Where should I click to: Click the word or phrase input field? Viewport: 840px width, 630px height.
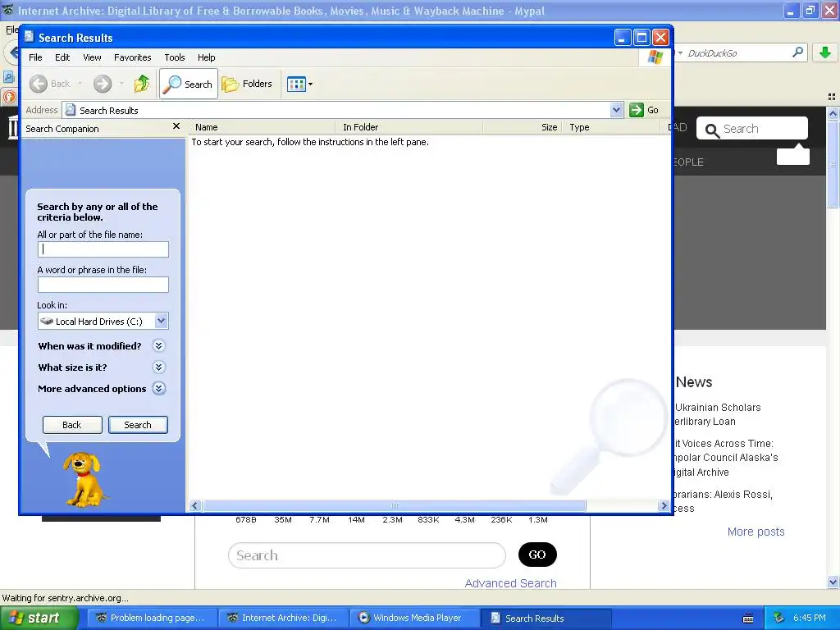click(103, 285)
